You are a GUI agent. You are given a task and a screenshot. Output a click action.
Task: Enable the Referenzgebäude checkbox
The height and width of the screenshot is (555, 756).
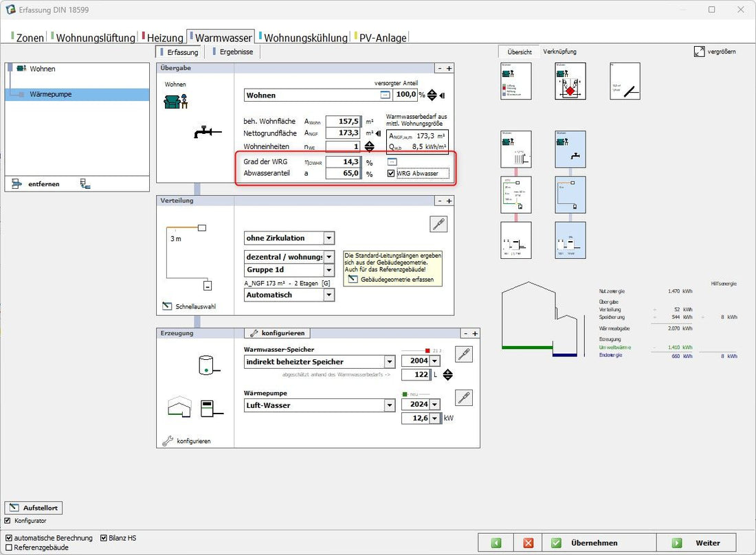point(8,547)
